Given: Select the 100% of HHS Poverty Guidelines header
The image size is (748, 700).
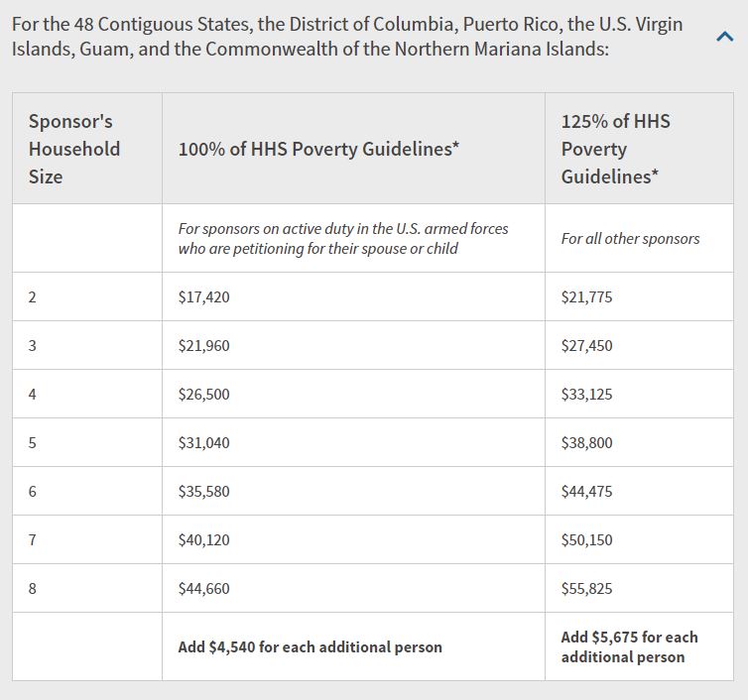Looking at the screenshot, I should pyautogui.click(x=353, y=149).
